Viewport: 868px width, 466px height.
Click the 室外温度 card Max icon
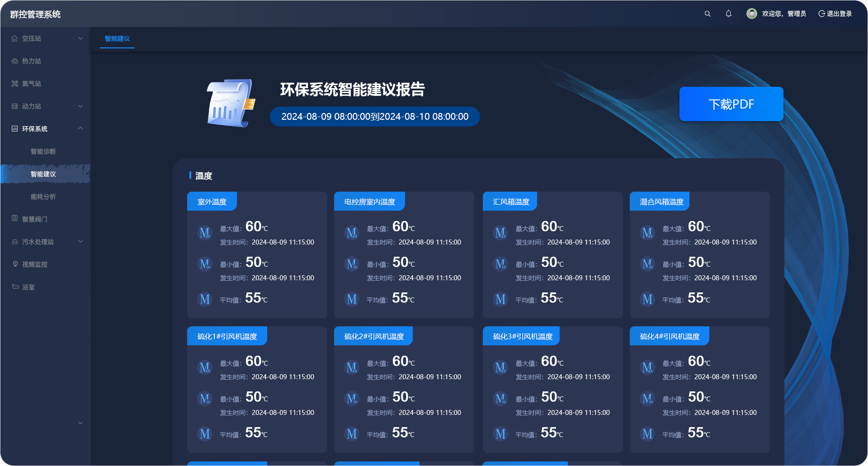[x=205, y=233]
